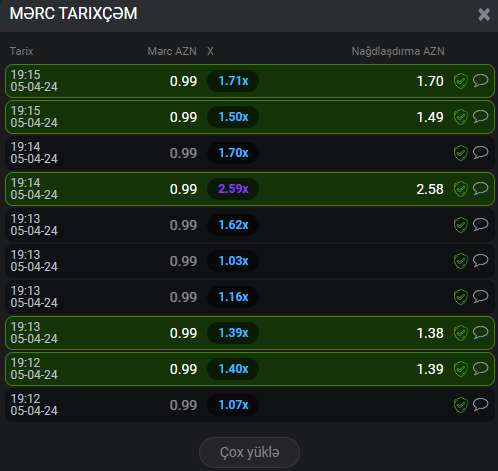Open the chat bubble icon on 1.71x row
Screen dimensions: 498x471
click(x=480, y=80)
